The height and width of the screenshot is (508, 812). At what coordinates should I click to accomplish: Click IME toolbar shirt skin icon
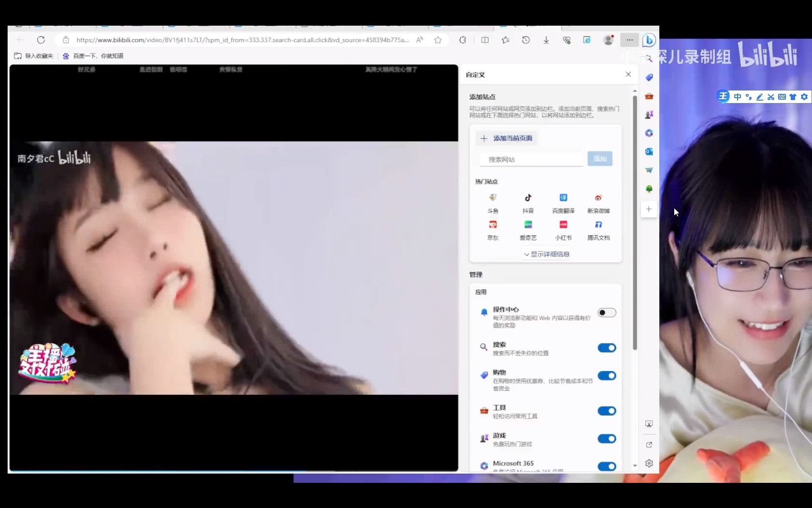[x=793, y=97]
